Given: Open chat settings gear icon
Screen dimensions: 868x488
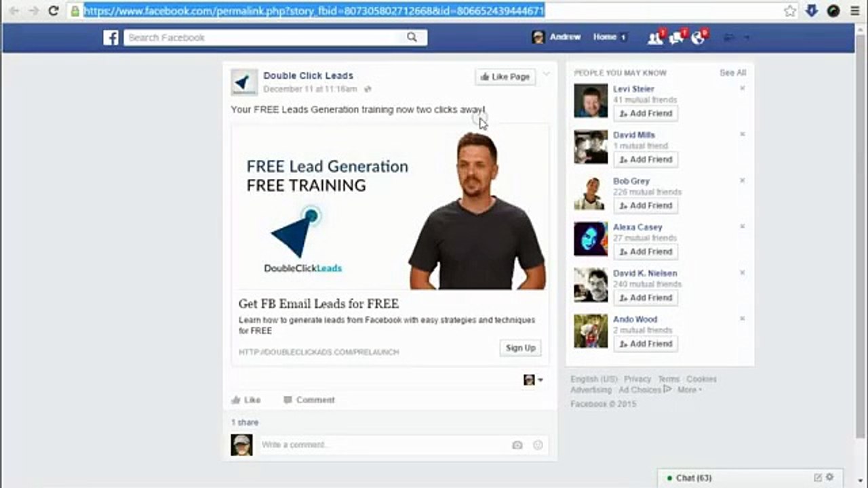Looking at the screenshot, I should 830,478.
